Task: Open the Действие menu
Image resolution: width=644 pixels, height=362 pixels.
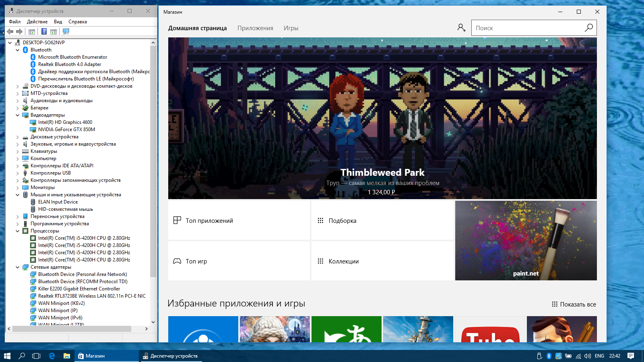Action: pos(37,22)
